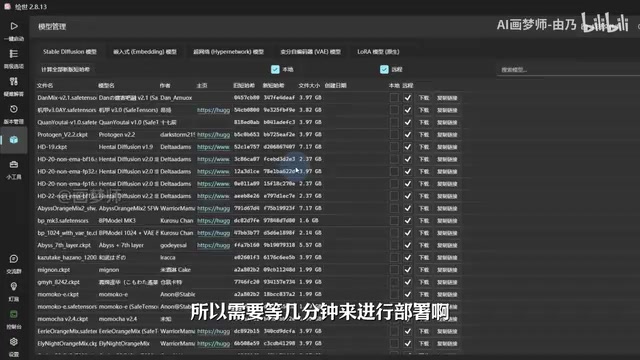Screen dimensions: 640x360
Task: Open homepage link for Abyss_7th_layer.ckpt row
Action: (213, 245)
